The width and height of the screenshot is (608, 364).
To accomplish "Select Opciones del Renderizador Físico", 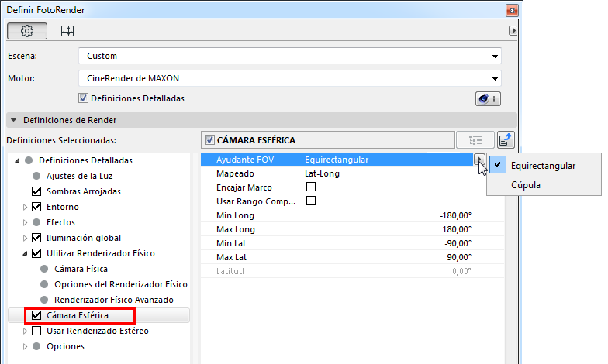I will click(x=121, y=284).
